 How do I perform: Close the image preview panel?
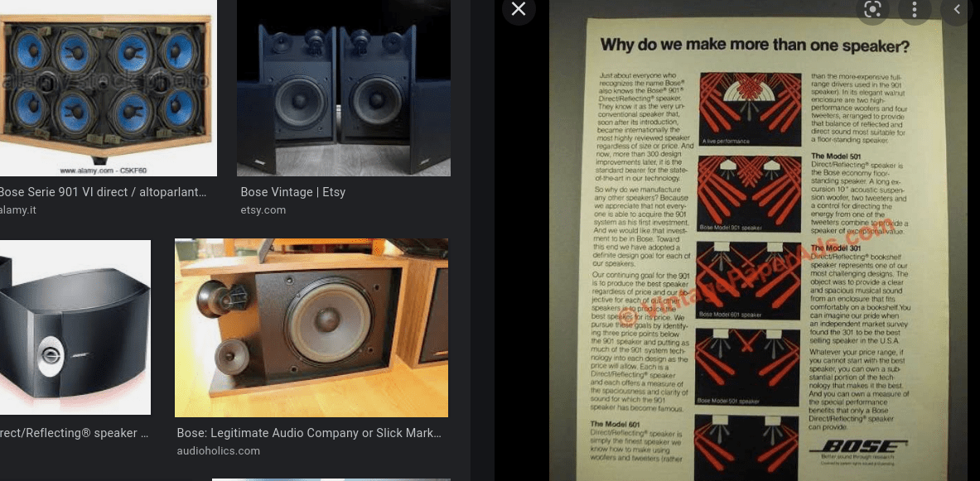(x=518, y=9)
